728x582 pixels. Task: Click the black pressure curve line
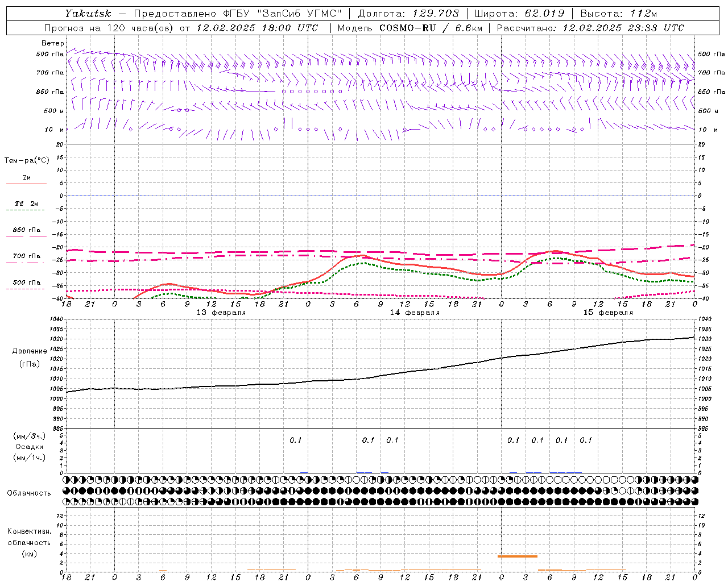[x=381, y=376]
